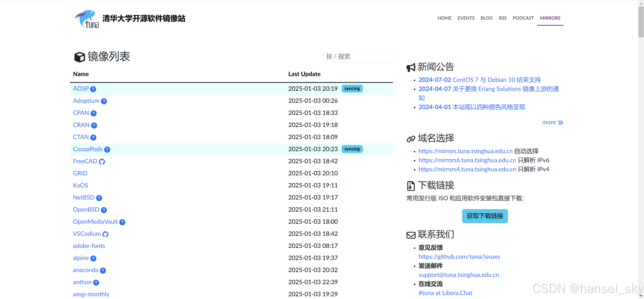Open the mirrors6 IPv6 domain link
Viewport: 644px width, 299px height.
(467, 160)
